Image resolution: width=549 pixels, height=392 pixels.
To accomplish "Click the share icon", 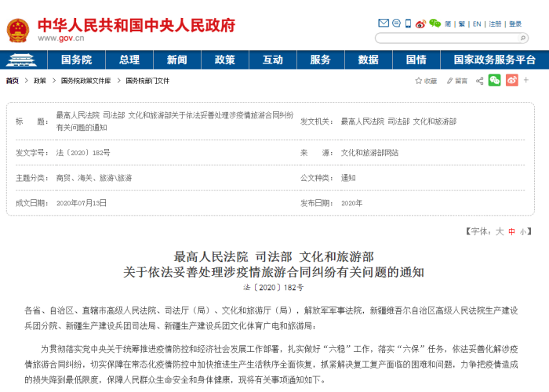I will click(x=480, y=81).
